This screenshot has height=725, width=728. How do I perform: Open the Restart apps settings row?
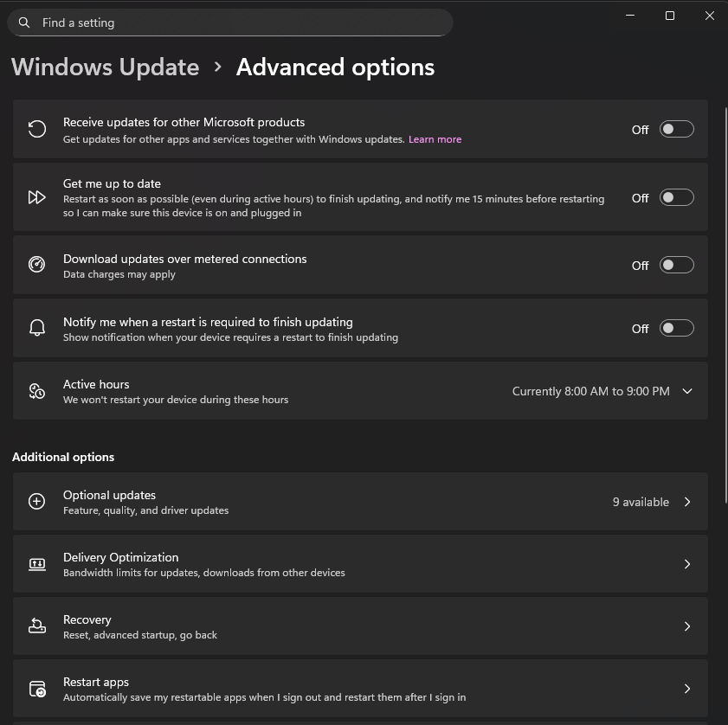[x=346, y=689]
